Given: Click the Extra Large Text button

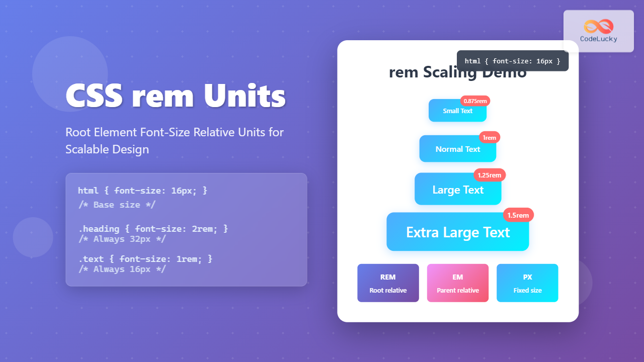Looking at the screenshot, I should pyautogui.click(x=457, y=232).
